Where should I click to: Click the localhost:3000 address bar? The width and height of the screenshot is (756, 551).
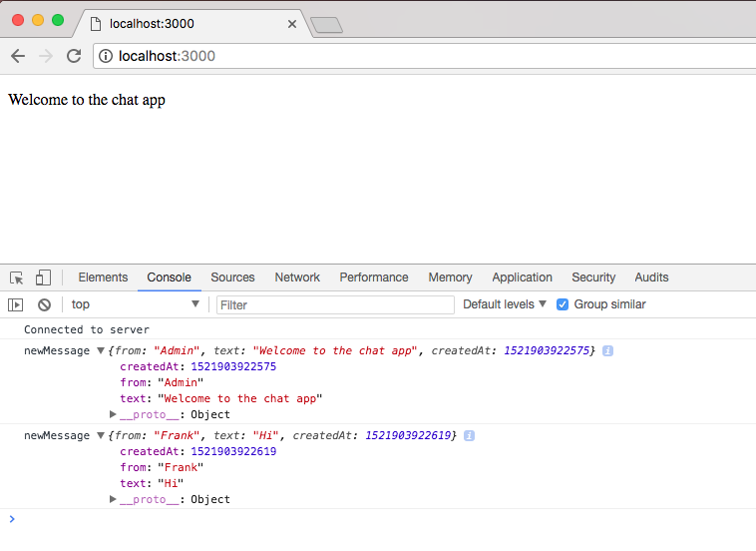pos(399,56)
